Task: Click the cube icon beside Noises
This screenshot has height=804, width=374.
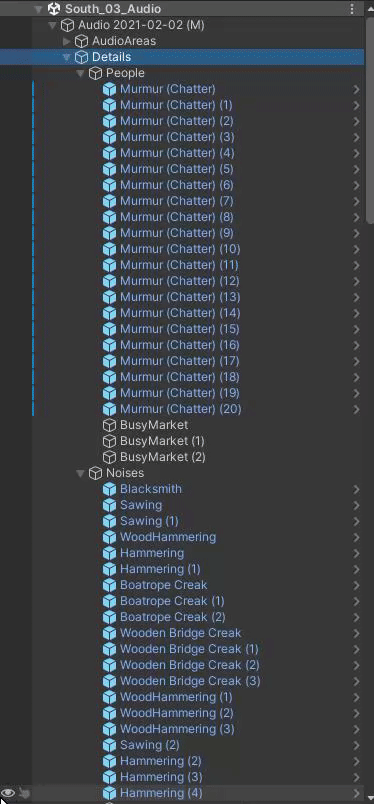Action: (x=95, y=473)
